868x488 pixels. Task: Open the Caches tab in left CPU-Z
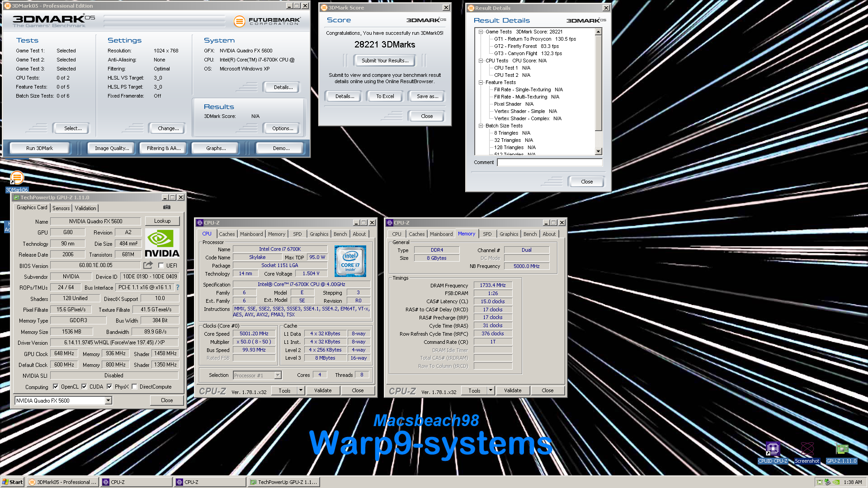coord(227,234)
